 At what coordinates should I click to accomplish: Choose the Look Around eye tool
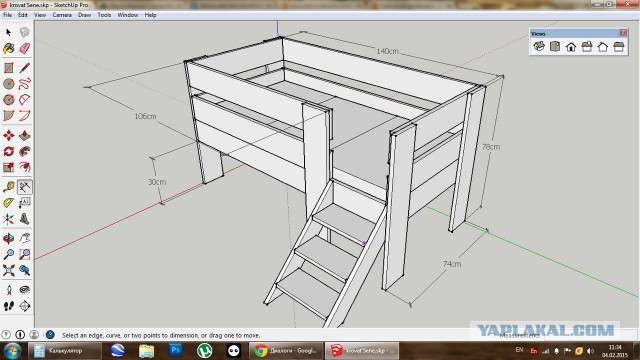pyautogui.click(x=24, y=290)
